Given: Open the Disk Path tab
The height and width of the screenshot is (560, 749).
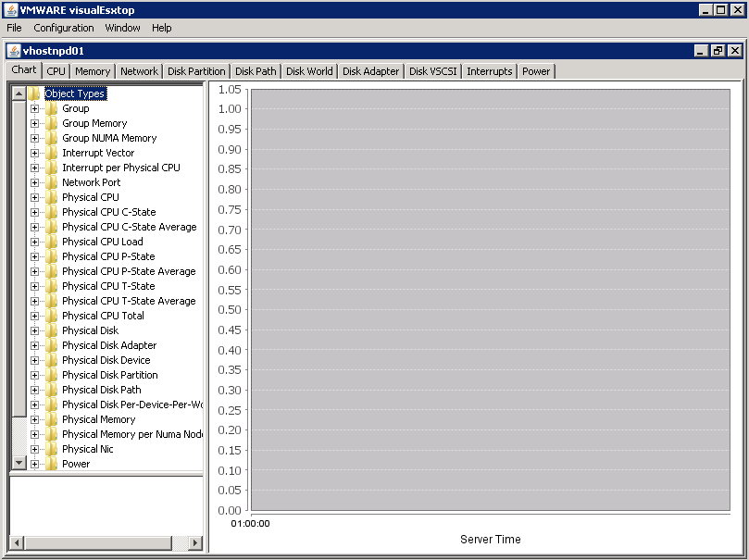Looking at the screenshot, I should point(256,71).
